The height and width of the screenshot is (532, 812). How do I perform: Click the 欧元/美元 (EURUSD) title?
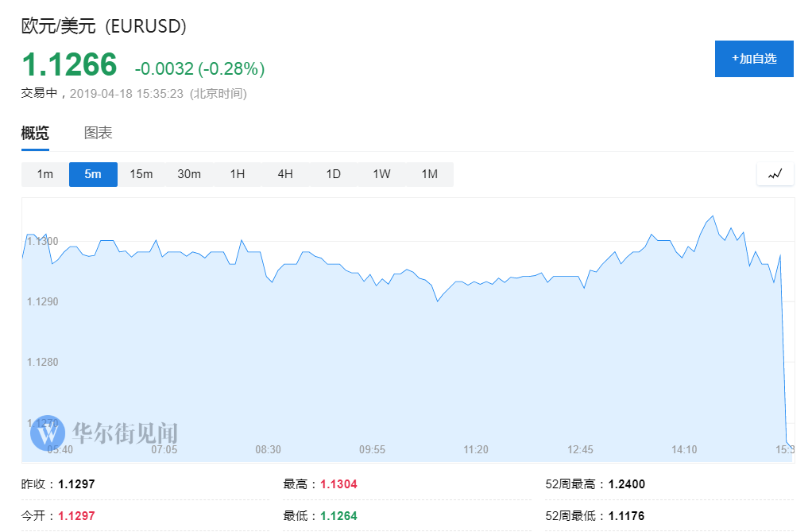(104, 26)
